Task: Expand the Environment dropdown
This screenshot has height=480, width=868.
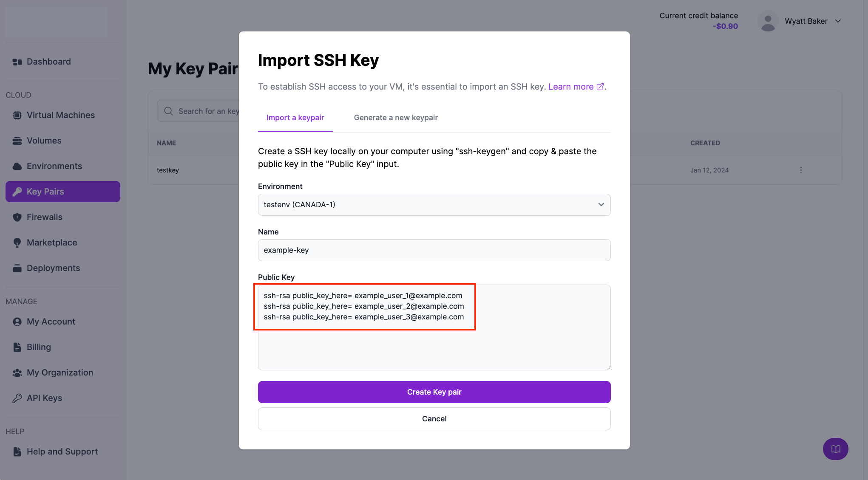Action: [x=434, y=205]
